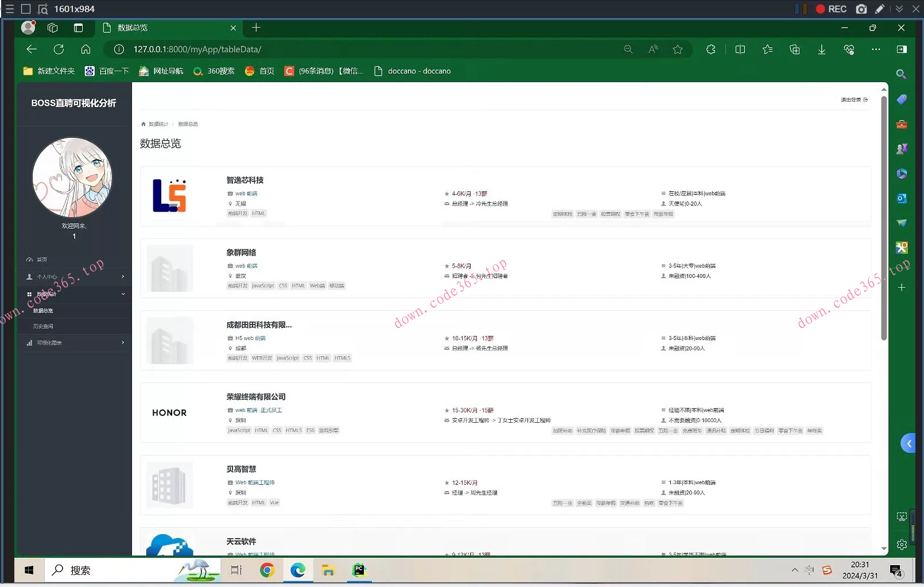Expand the 个人中心 sidebar menu
The width and height of the screenshot is (924, 587).
tap(75, 277)
